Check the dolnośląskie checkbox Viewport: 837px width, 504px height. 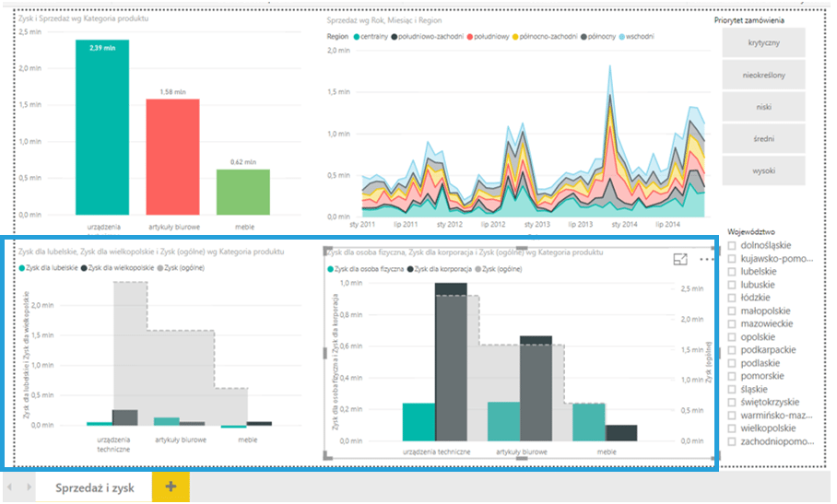[731, 246]
